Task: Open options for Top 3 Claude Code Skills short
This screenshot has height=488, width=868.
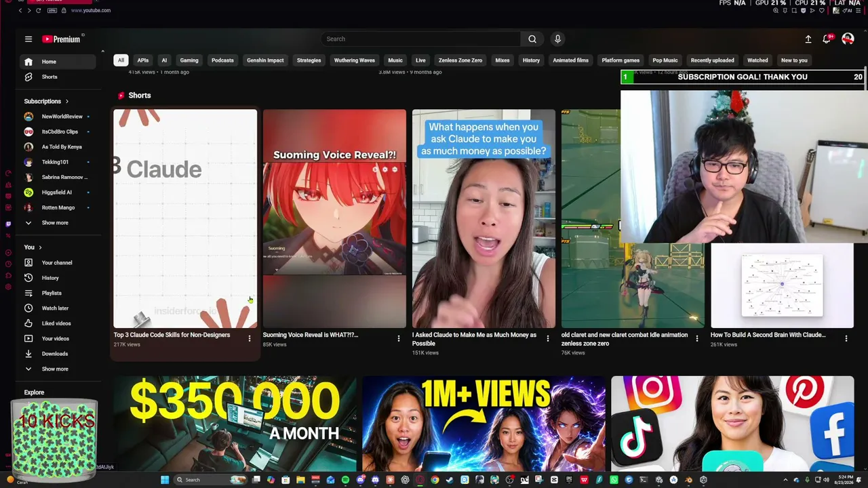Action: click(x=249, y=338)
